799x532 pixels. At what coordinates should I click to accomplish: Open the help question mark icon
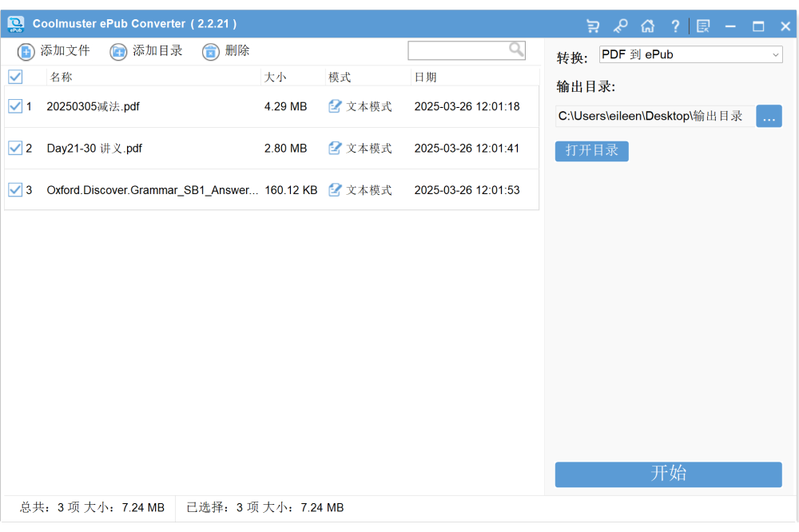(x=675, y=26)
